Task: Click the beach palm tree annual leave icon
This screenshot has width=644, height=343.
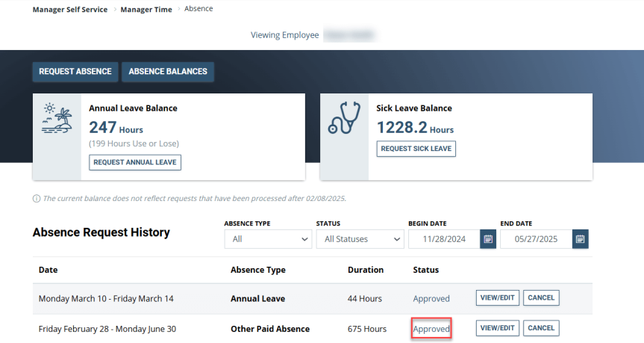Action: 57,120
